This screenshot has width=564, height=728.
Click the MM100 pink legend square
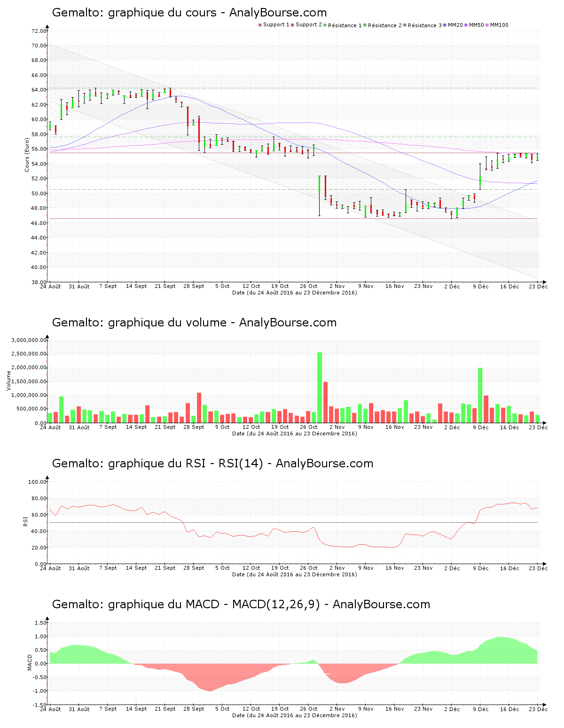487,25
